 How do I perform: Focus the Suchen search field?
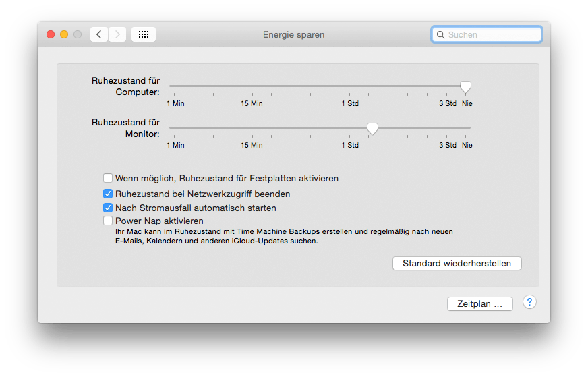click(487, 35)
